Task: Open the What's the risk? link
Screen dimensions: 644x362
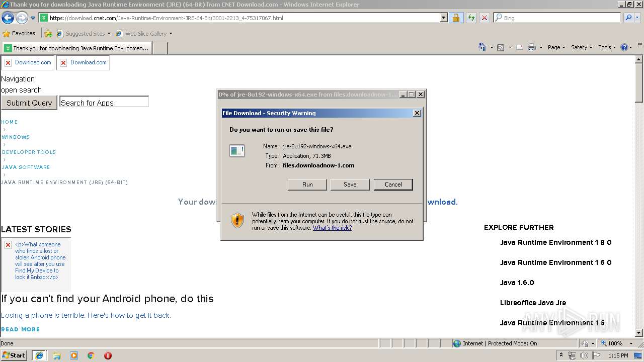Action: pos(332,228)
